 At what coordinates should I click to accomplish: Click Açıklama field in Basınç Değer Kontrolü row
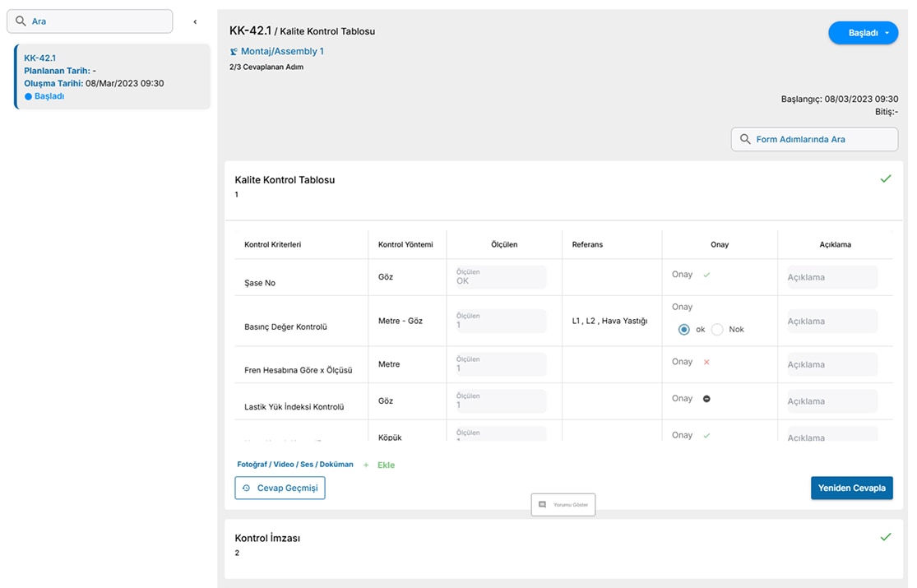(x=832, y=322)
